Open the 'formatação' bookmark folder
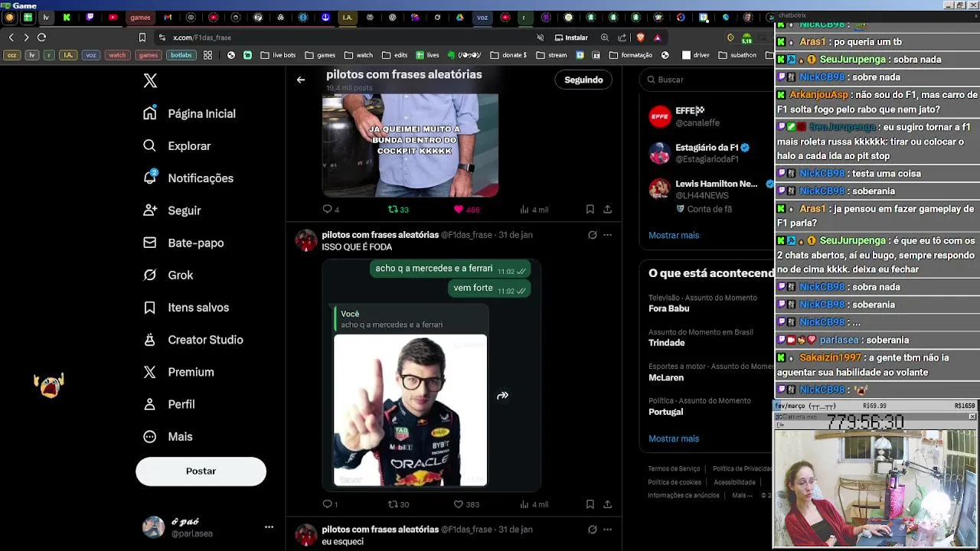Screen dimensions: 980x551 click(631, 55)
